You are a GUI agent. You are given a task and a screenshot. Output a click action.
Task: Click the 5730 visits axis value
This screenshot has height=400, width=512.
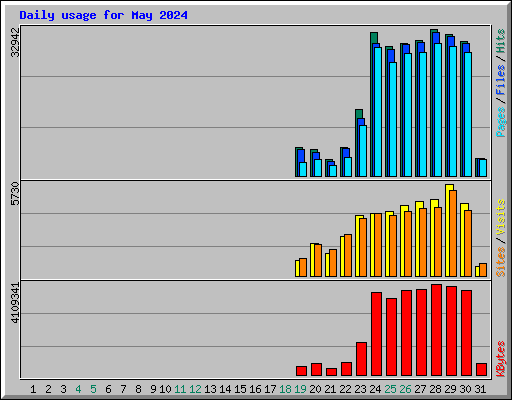[15, 193]
